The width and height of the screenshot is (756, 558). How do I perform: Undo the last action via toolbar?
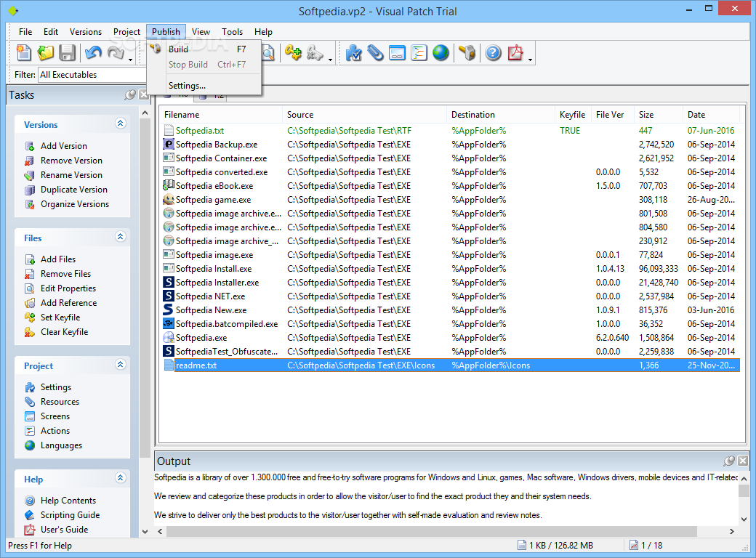click(x=93, y=52)
